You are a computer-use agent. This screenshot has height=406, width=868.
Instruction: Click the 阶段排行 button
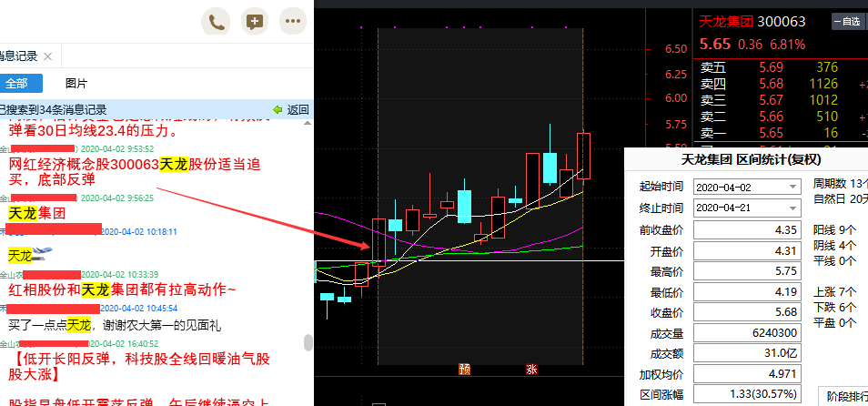844,397
